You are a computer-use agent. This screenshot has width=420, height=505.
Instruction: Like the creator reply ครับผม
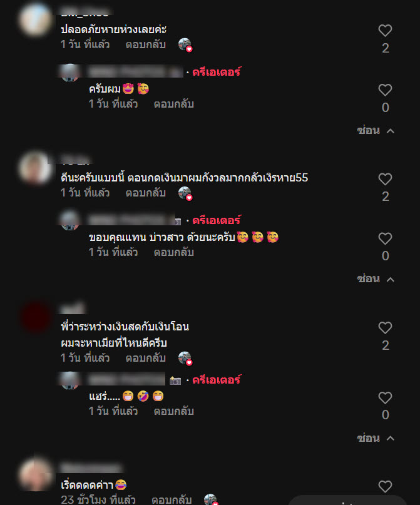point(385,90)
